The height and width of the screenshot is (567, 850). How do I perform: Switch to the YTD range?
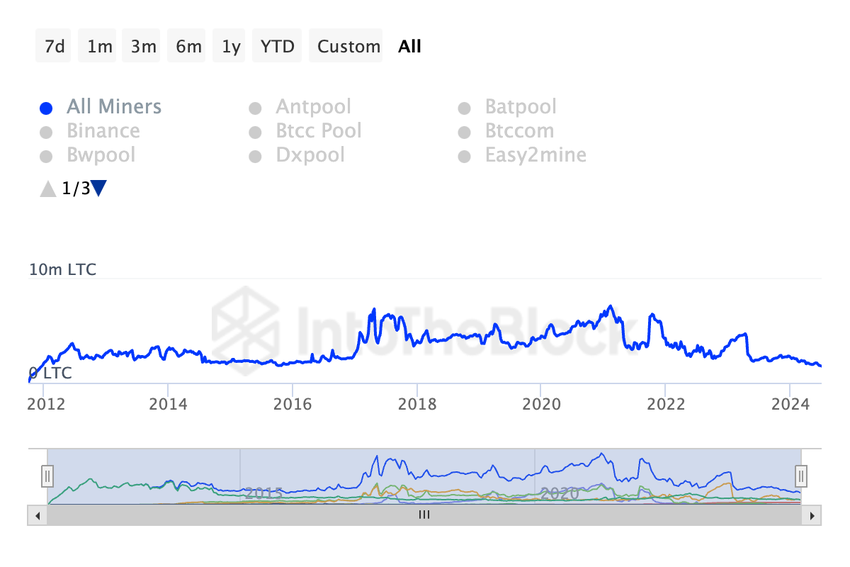pyautogui.click(x=277, y=46)
